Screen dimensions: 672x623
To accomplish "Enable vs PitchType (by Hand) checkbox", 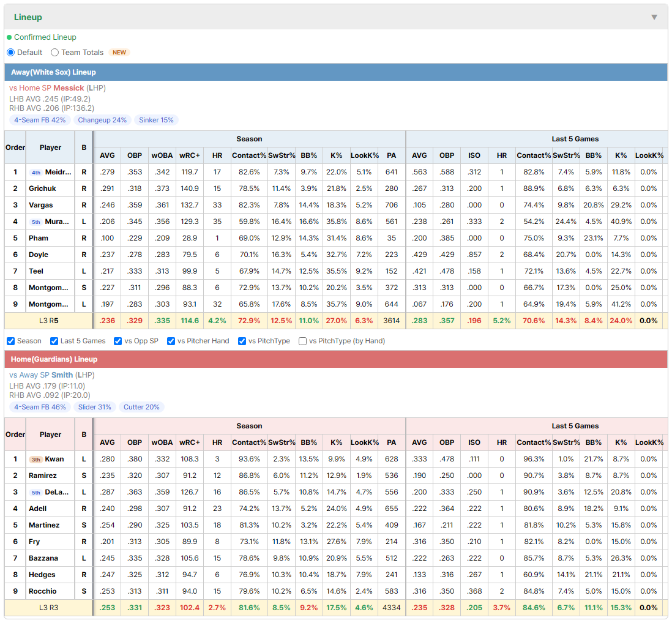I will (x=302, y=341).
